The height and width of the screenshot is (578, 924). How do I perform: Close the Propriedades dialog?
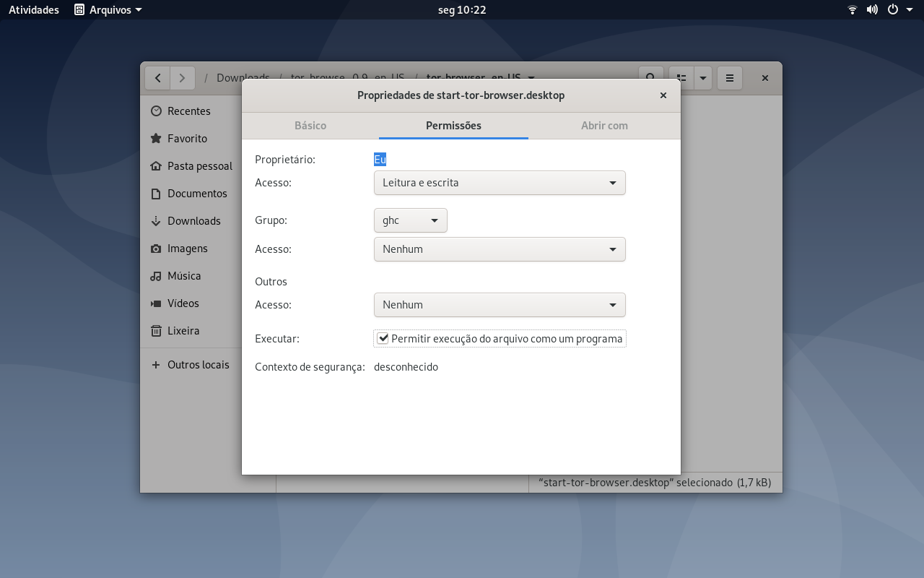pos(663,95)
